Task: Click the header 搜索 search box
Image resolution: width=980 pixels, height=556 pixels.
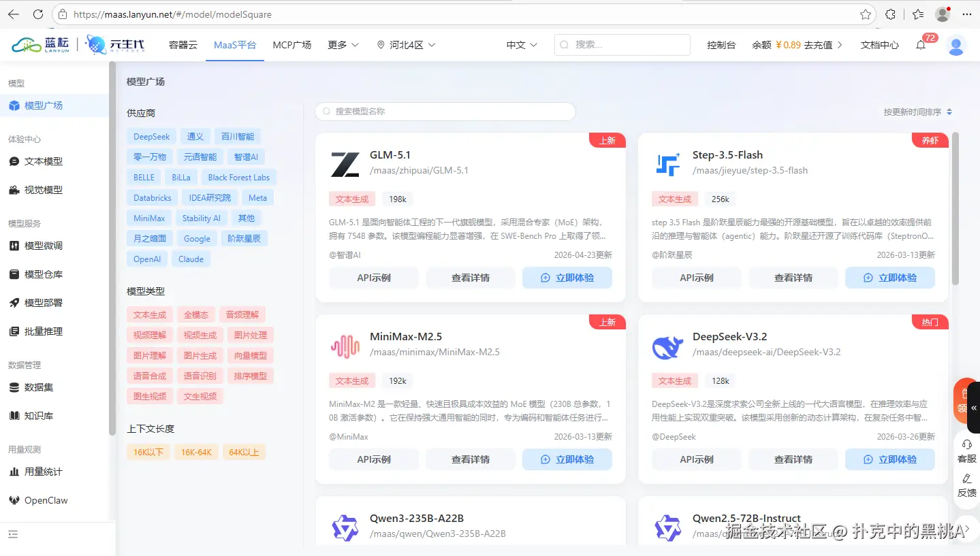Action: [622, 45]
